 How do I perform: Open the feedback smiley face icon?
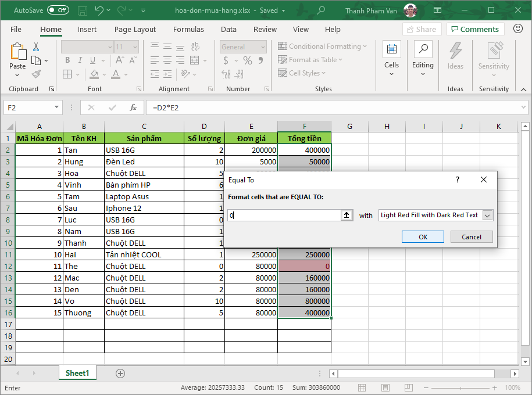(x=518, y=28)
